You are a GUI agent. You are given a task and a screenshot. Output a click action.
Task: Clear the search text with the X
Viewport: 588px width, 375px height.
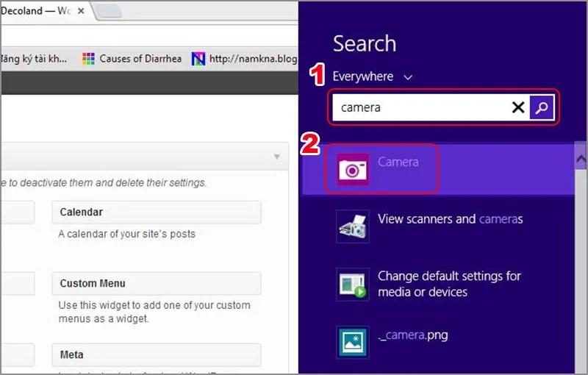518,108
